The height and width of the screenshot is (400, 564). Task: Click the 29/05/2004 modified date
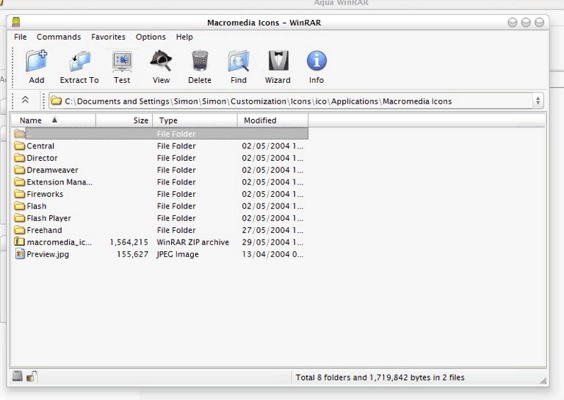pyautogui.click(x=272, y=242)
